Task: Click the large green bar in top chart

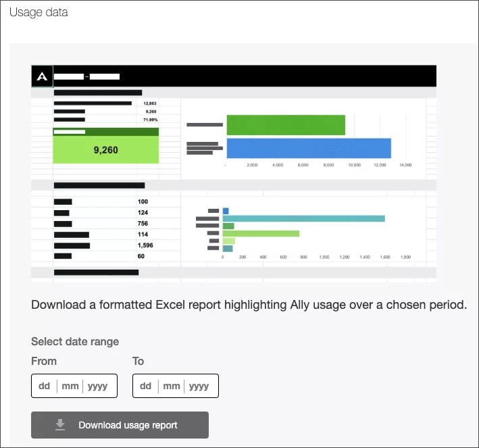Action: pyautogui.click(x=286, y=125)
